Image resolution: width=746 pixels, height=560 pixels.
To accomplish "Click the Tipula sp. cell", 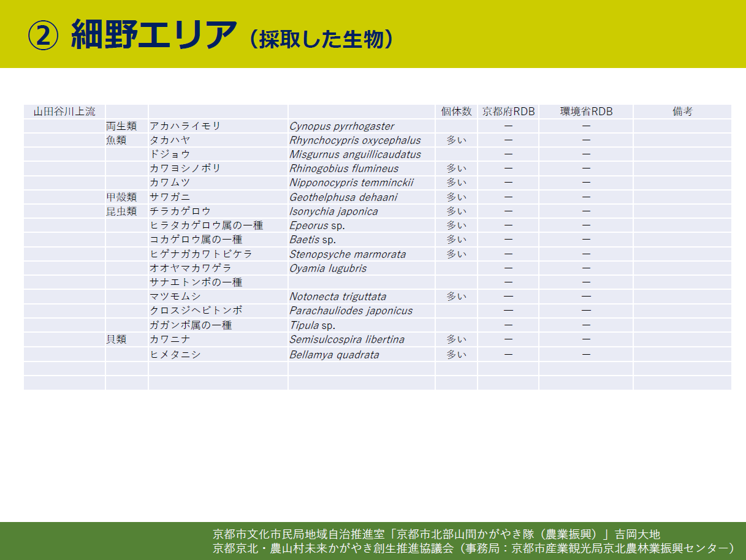I will (313, 325).
